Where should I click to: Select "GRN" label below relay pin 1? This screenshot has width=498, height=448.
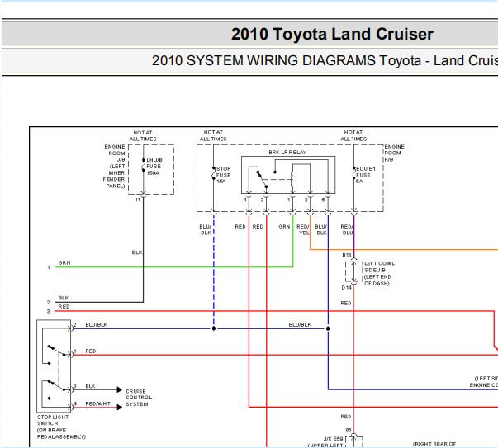(x=284, y=227)
